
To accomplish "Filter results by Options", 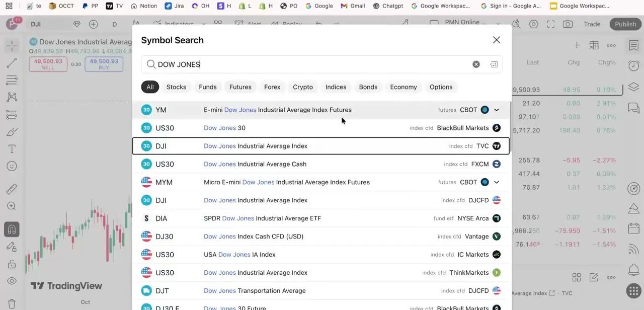I will (x=441, y=87).
